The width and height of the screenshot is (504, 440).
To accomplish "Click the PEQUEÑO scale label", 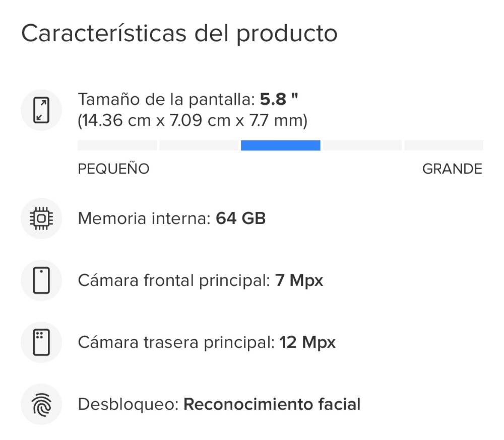I will pos(113,169).
